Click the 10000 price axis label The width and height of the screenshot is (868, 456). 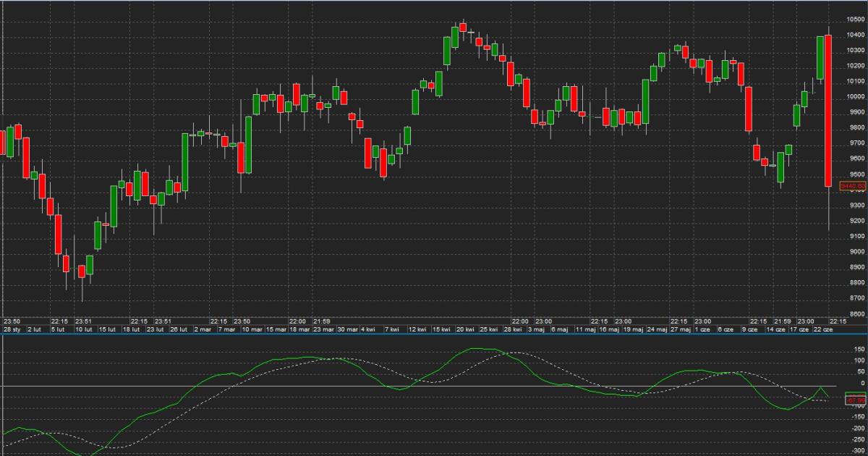(x=856, y=97)
